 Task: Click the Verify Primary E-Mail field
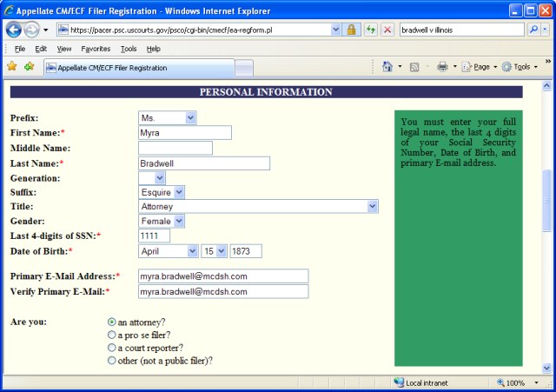click(x=223, y=291)
